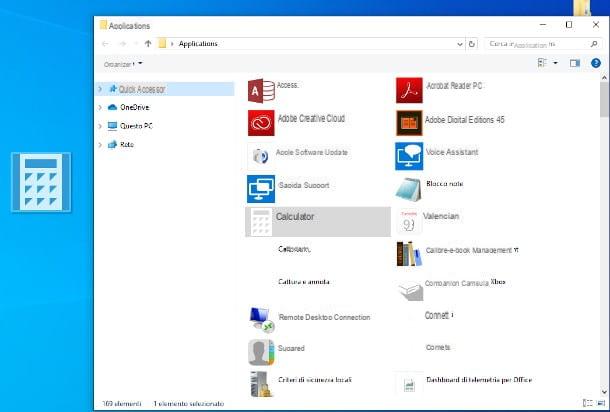The height and width of the screenshot is (412, 610).
Task: Open the view options dropdown arrow
Action: click(555, 63)
